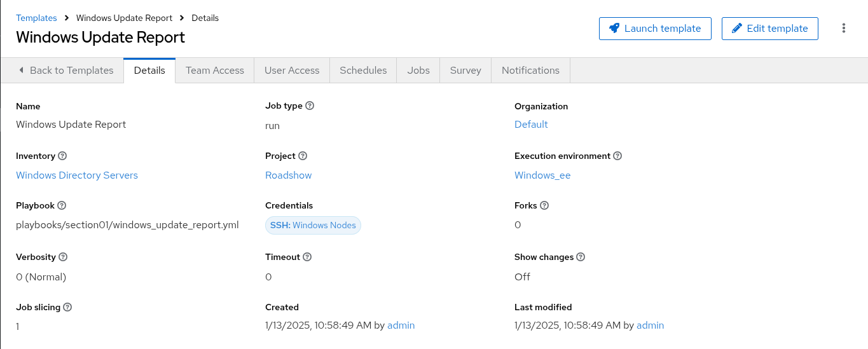The image size is (868, 349).
Task: Click the SSH: Windows Nodes credential chip
Action: click(x=313, y=225)
